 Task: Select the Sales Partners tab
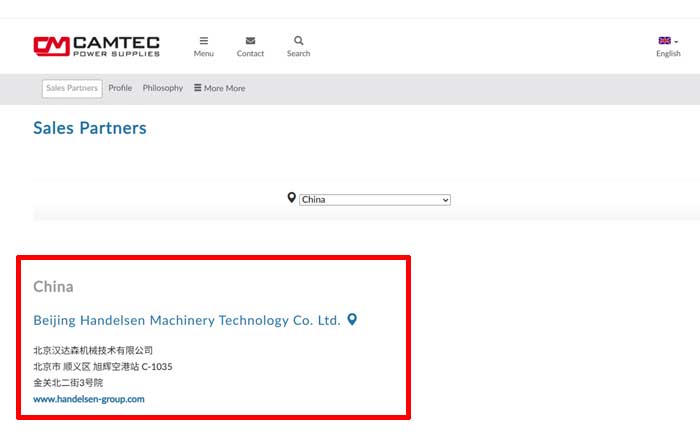(x=72, y=88)
